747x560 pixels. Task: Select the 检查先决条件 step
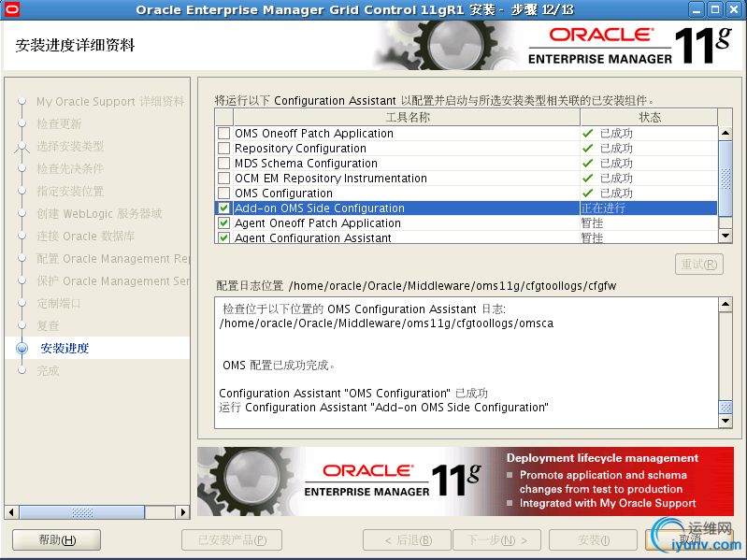[x=70, y=168]
